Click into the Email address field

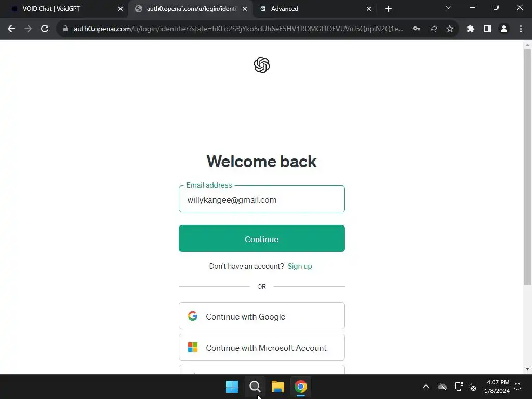(x=262, y=199)
